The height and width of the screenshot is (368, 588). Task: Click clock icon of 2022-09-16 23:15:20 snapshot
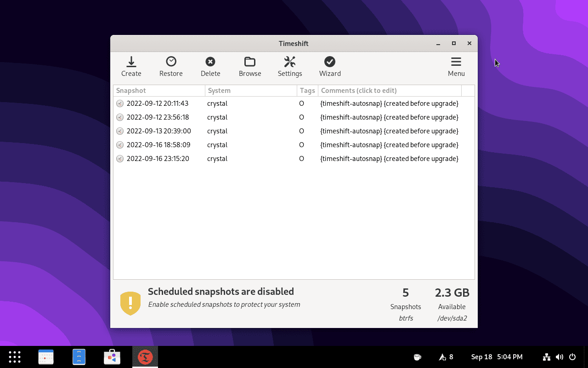(120, 159)
